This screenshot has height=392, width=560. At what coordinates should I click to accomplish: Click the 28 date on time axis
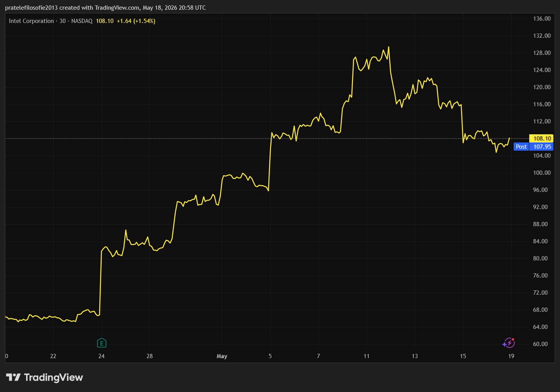(x=150, y=356)
